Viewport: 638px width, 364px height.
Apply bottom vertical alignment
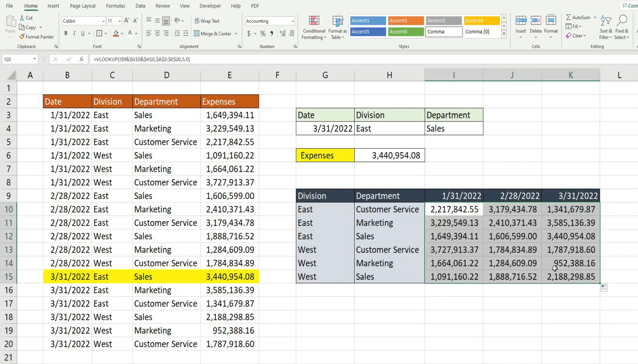(x=166, y=21)
